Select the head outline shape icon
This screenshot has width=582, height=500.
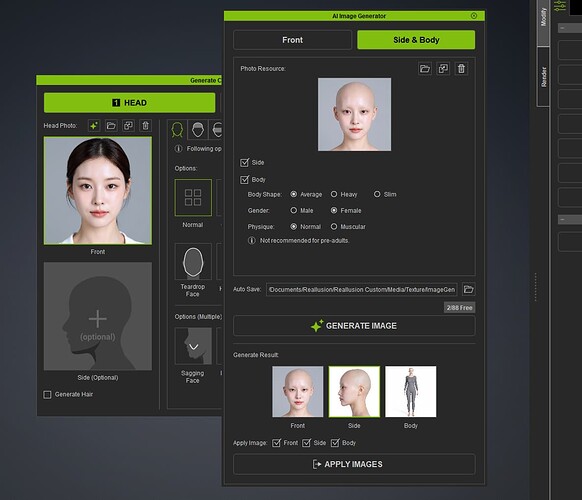(x=177, y=130)
